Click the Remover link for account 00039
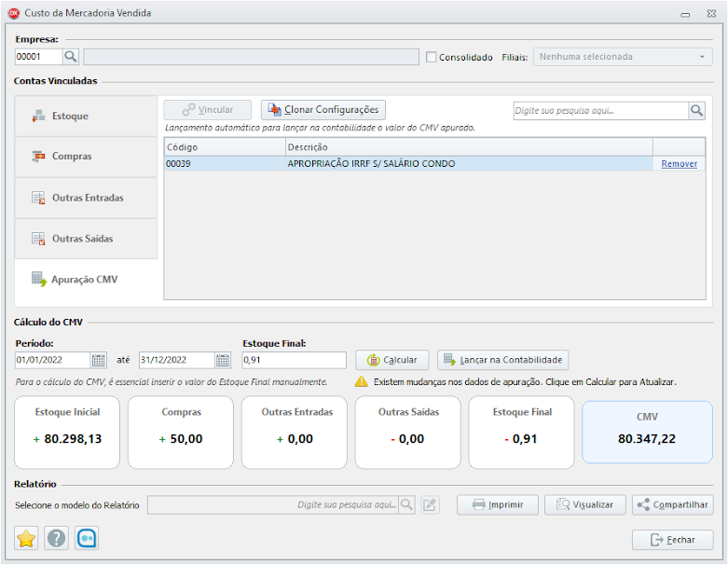This screenshot has width=728, height=565. (679, 164)
